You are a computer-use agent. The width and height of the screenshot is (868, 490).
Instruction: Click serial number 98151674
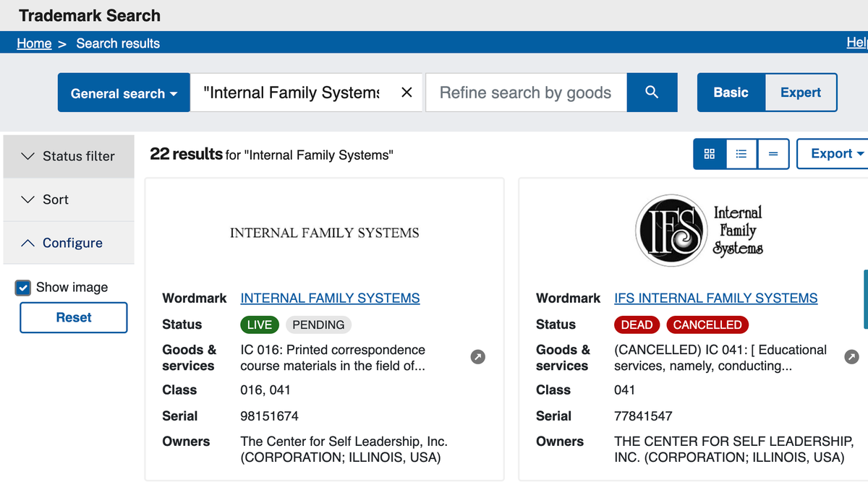pos(269,416)
